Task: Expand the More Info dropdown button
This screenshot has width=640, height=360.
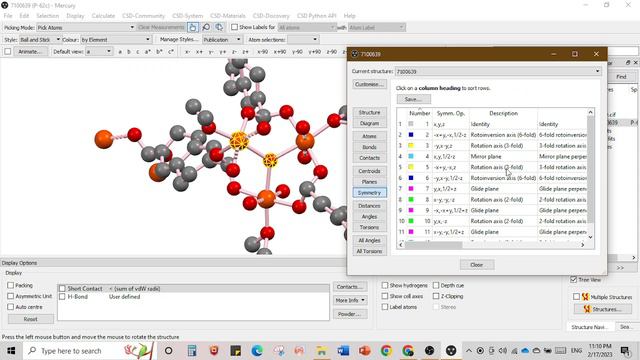Action: 350,300
